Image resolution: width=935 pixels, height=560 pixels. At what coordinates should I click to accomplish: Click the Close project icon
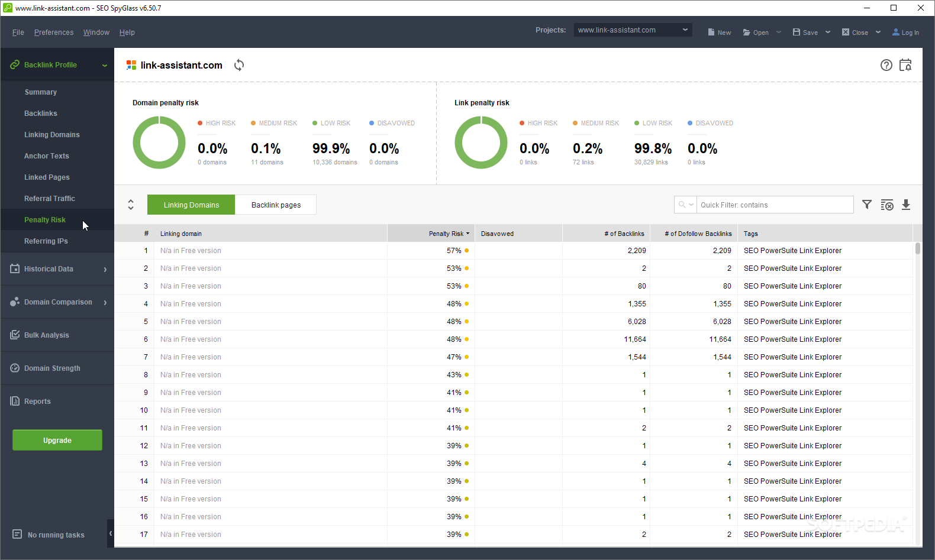(846, 33)
